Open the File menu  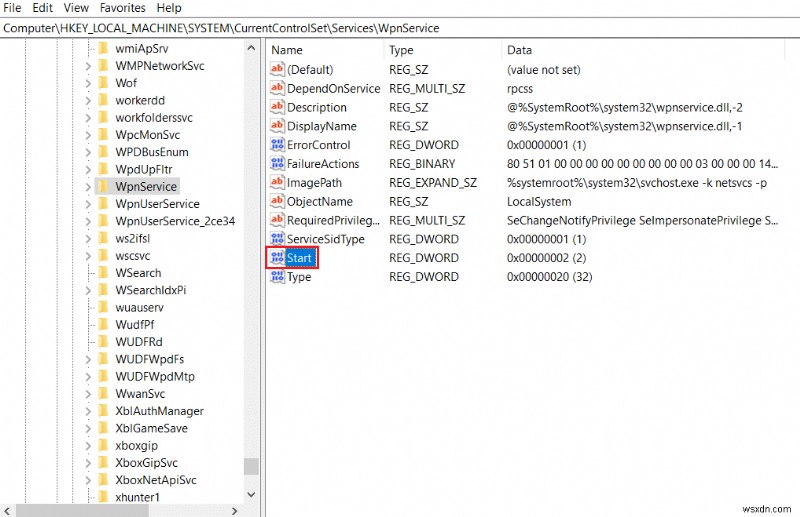pyautogui.click(x=12, y=8)
